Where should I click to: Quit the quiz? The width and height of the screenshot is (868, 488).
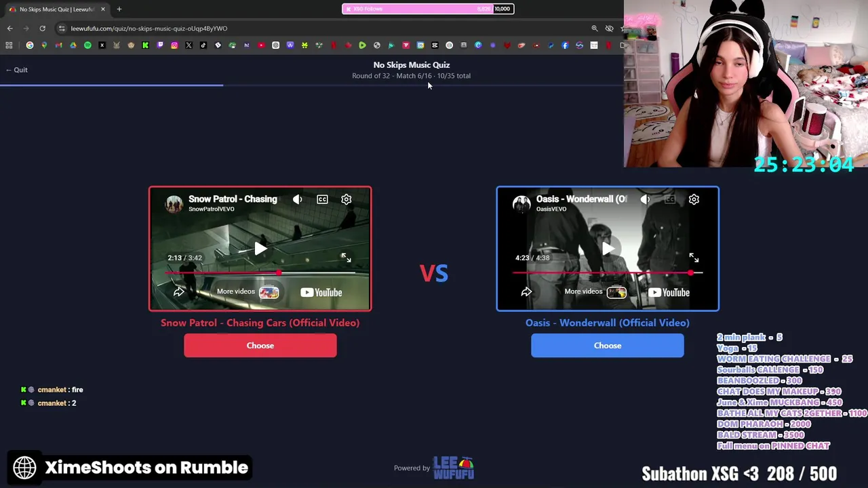click(x=17, y=70)
